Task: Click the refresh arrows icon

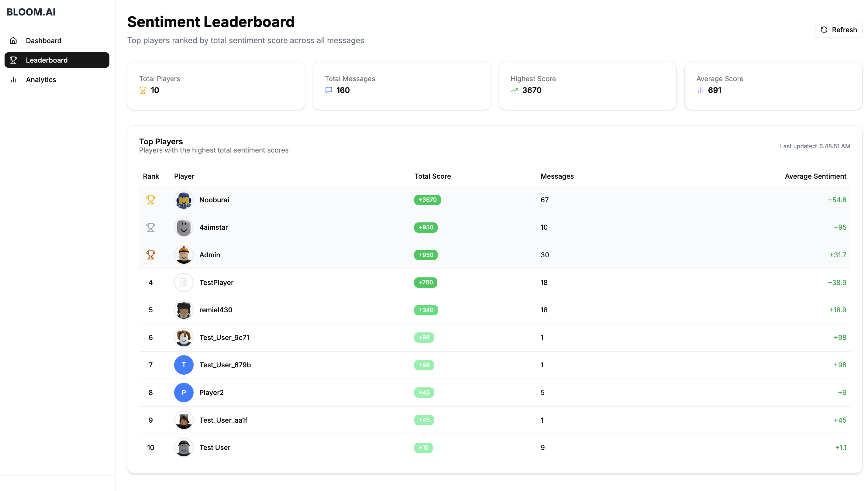Action: click(x=824, y=30)
